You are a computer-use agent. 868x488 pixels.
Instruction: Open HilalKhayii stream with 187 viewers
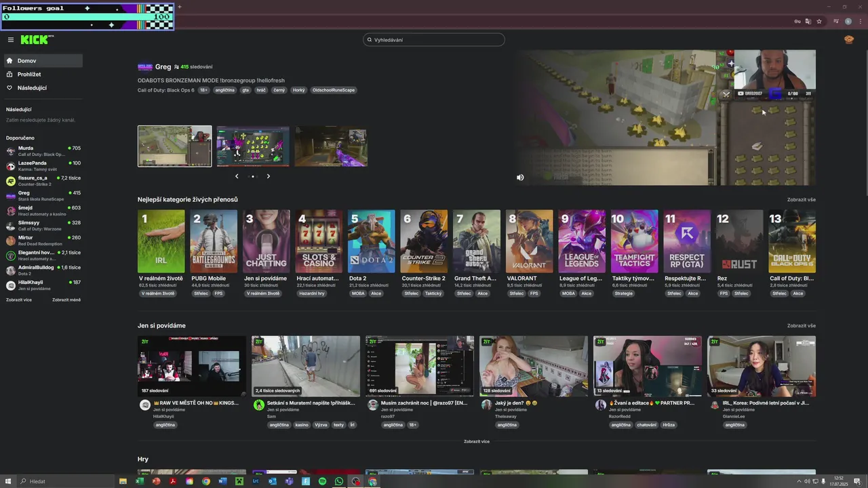pos(192,366)
